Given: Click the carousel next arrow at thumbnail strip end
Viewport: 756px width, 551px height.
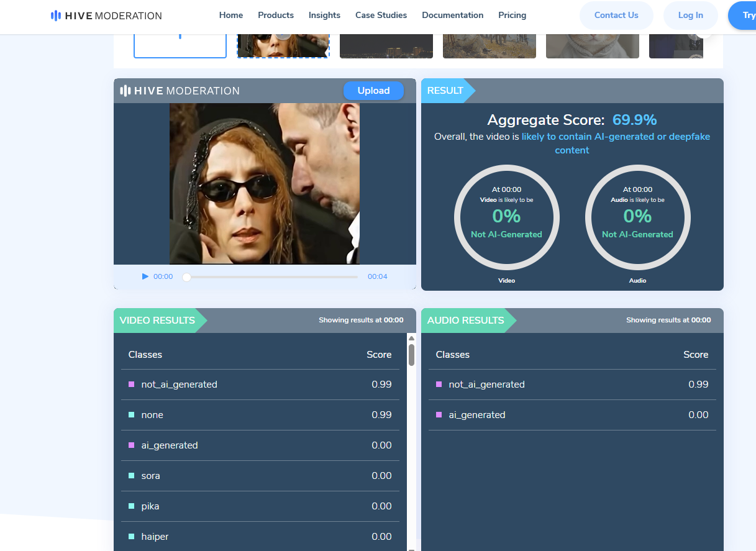Looking at the screenshot, I should point(703,34).
